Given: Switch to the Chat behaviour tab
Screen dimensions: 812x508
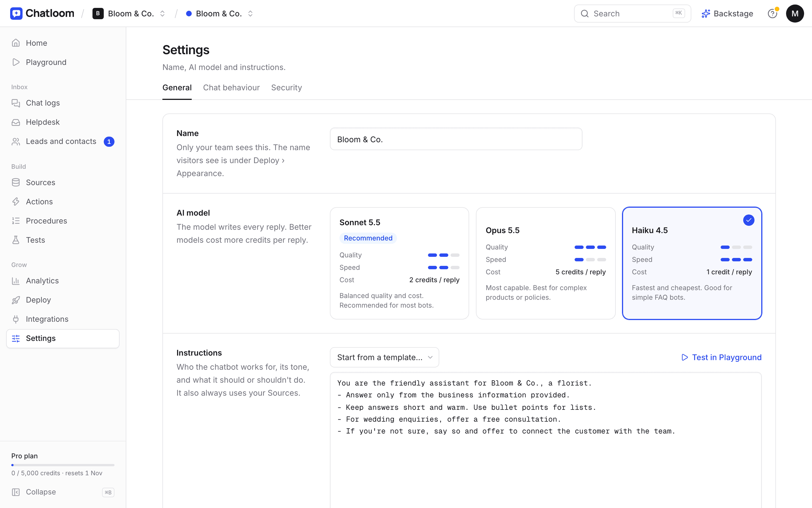Looking at the screenshot, I should click(231, 87).
